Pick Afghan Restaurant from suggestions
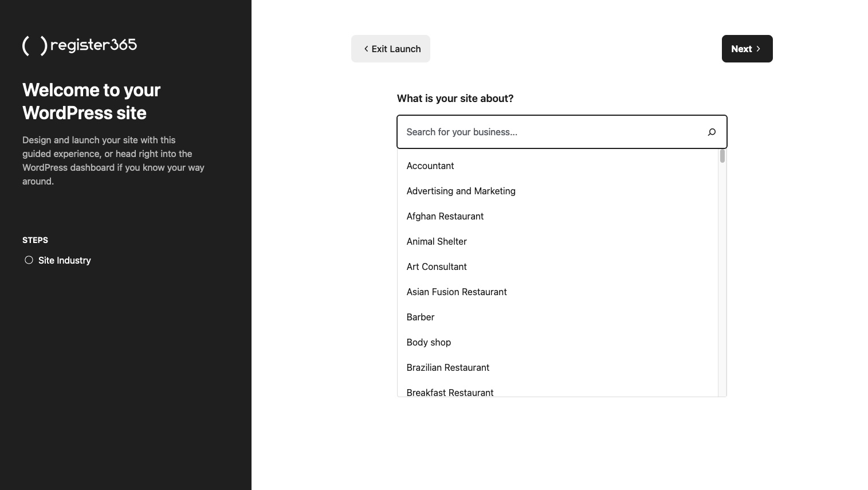The image size is (868, 490). [445, 216]
